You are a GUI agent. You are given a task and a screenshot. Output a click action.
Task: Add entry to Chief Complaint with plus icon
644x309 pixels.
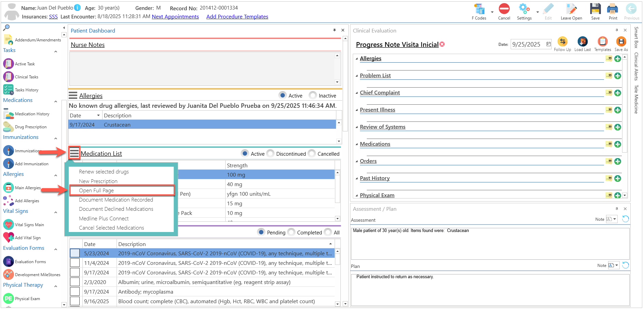tap(618, 93)
